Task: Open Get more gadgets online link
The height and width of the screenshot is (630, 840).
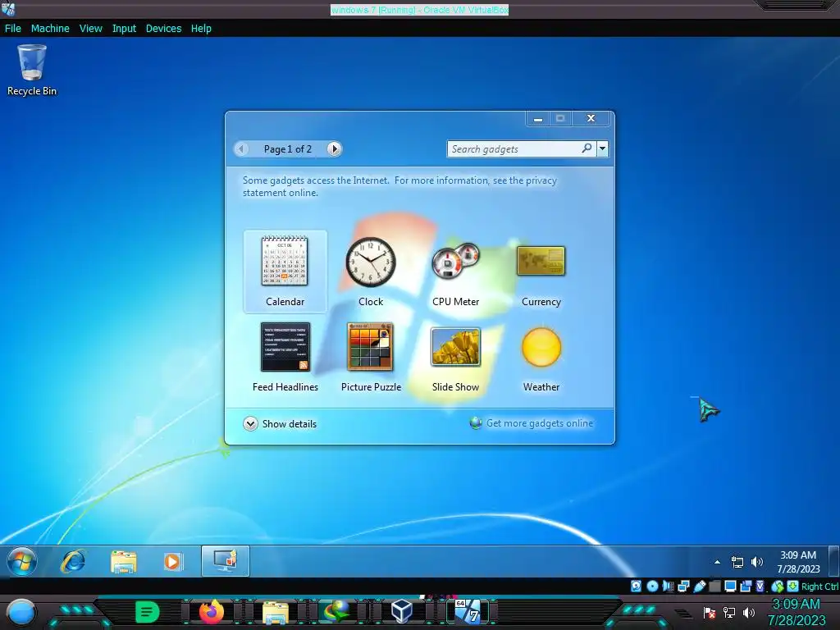Action: (x=532, y=423)
